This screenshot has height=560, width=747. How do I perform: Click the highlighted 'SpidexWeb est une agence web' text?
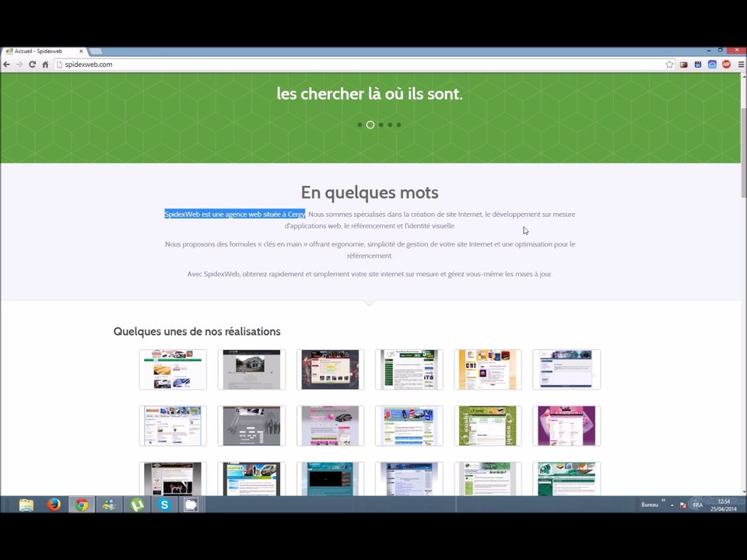pos(235,215)
